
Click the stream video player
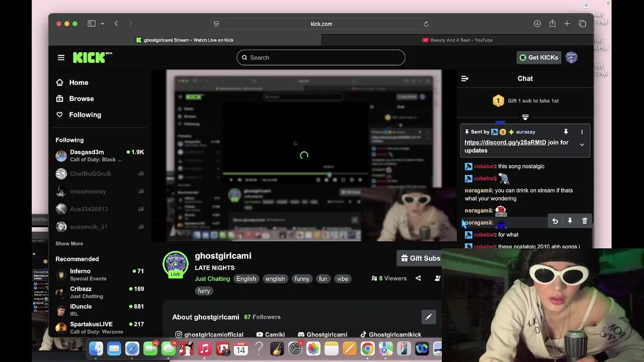(304, 155)
